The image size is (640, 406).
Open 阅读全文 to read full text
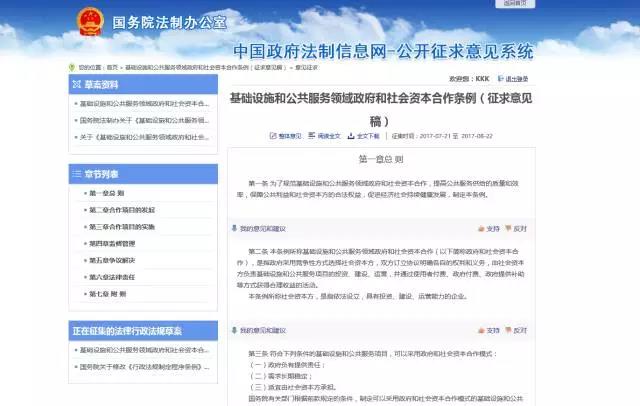(x=327, y=135)
